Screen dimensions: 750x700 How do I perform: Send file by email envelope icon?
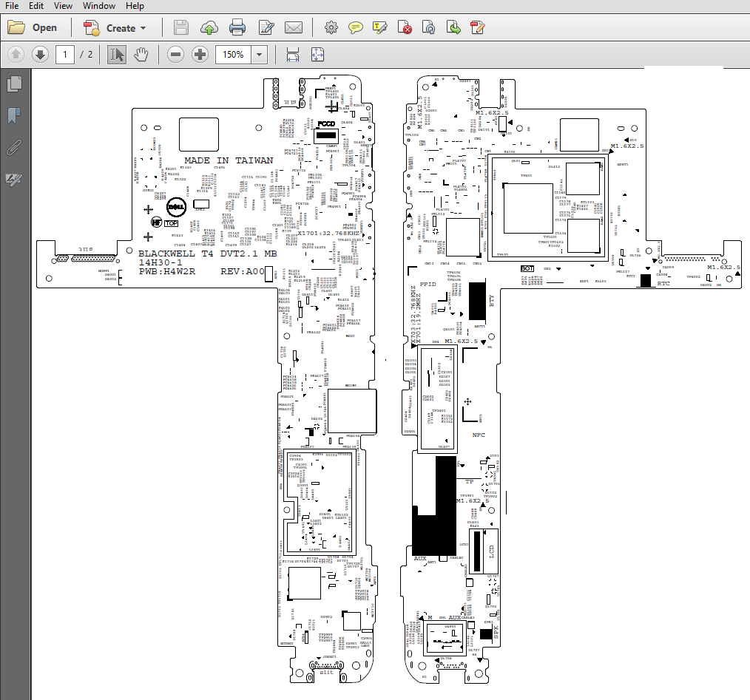(294, 28)
